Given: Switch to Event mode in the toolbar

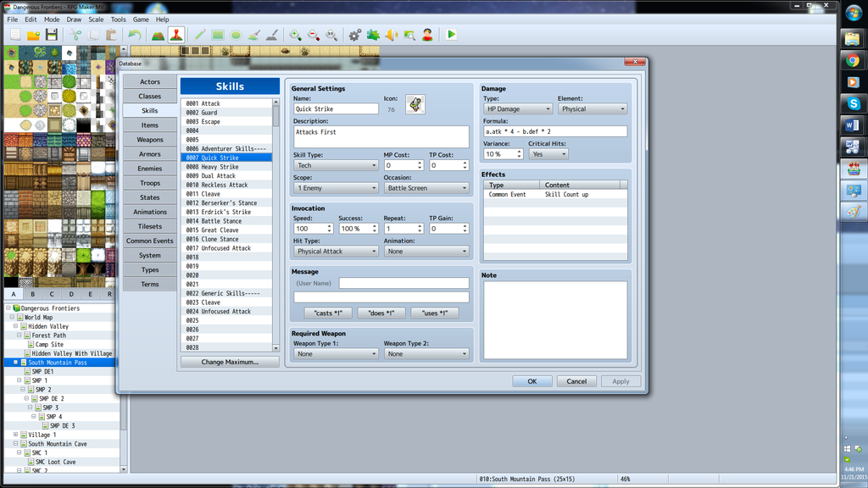Looking at the screenshot, I should coord(175,35).
